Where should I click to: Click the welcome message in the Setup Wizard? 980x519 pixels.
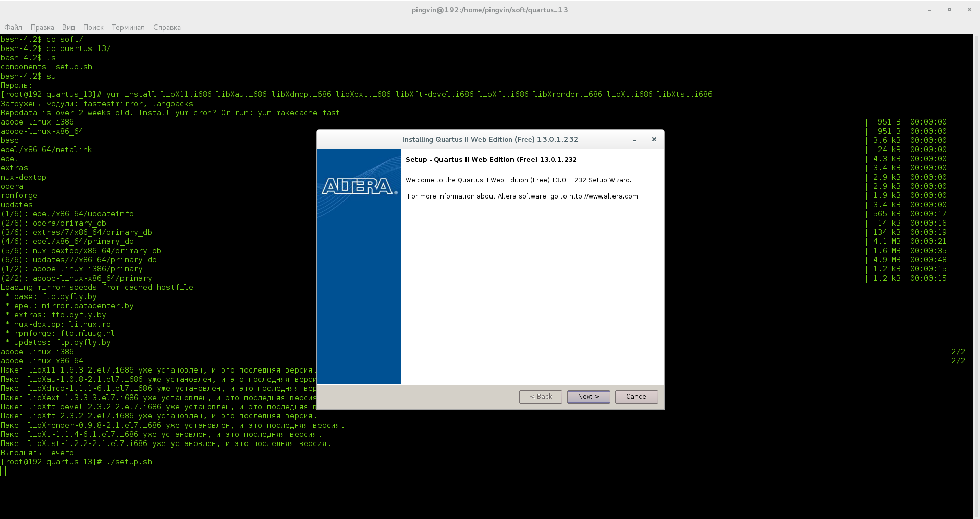518,180
